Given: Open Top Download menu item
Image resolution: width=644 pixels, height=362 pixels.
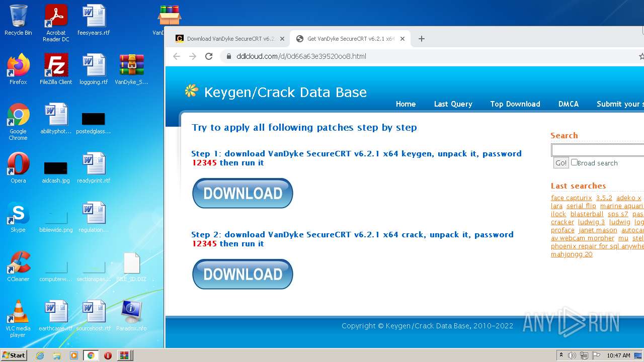Looking at the screenshot, I should point(515,104).
